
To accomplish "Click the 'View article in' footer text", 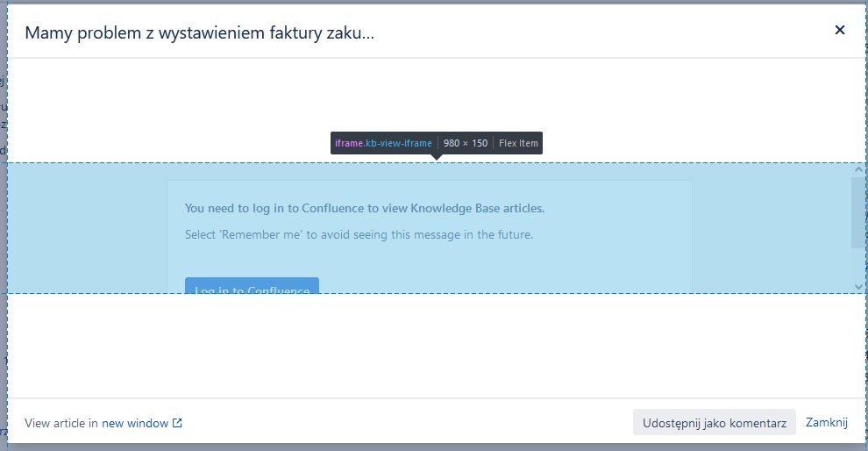I will click(x=61, y=423).
